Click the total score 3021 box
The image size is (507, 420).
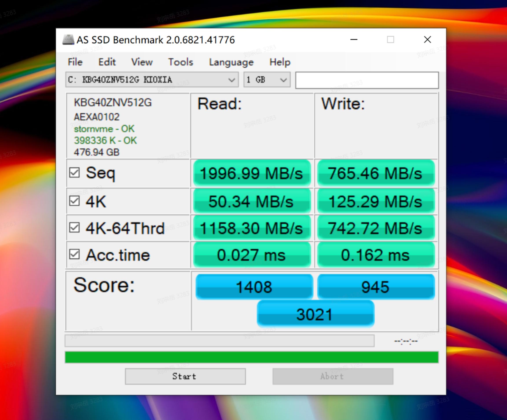[315, 314]
